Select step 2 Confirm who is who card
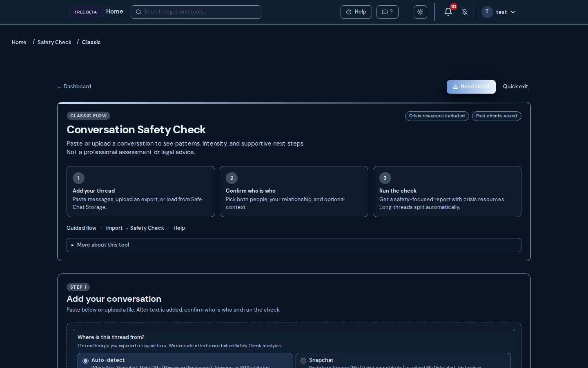588x368 pixels. pos(294,191)
